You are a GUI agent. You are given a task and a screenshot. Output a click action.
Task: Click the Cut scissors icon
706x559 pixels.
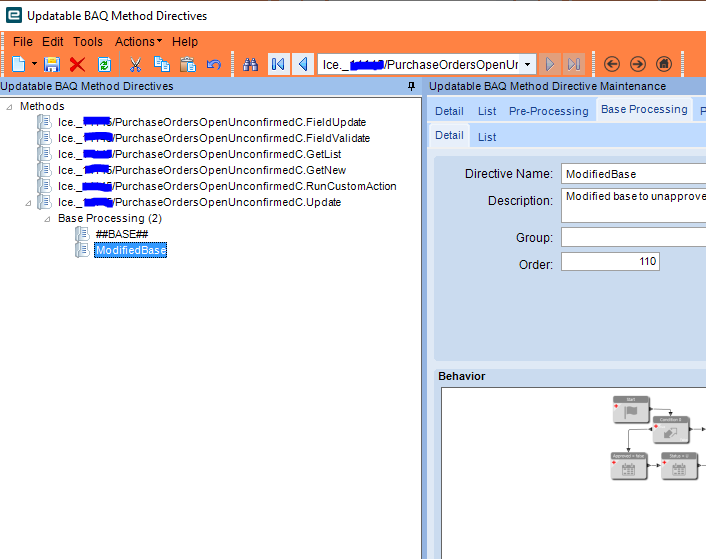[135, 64]
